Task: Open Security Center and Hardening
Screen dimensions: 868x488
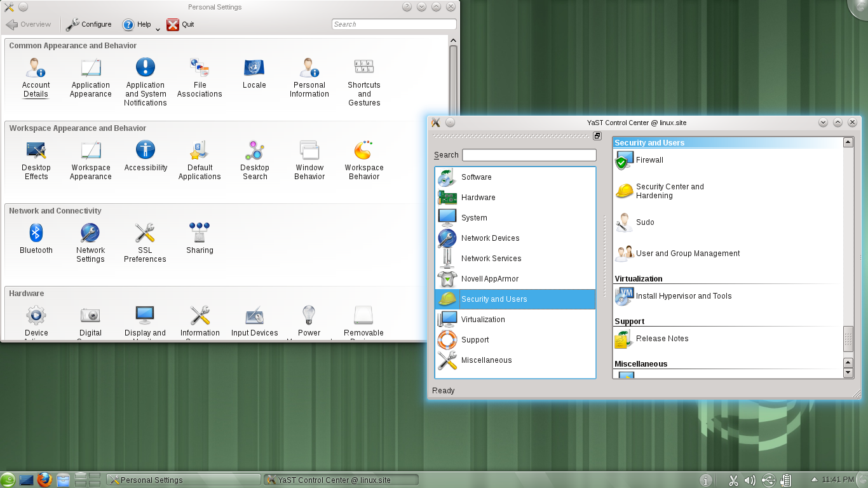Action: pyautogui.click(x=660, y=191)
